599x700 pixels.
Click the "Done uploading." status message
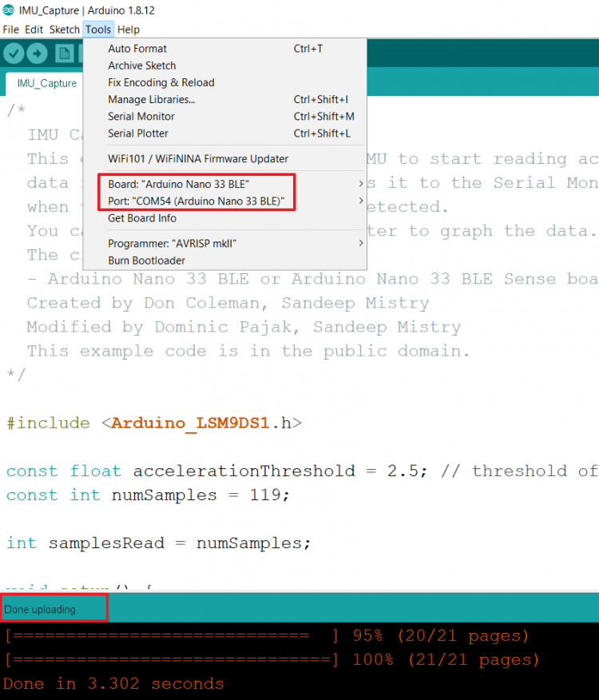point(41,610)
